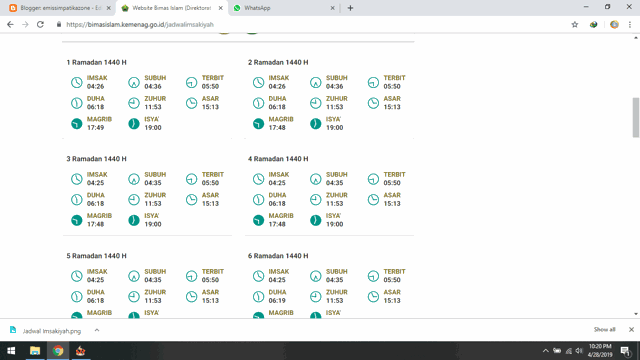Click the Magrib clock icon for 2 Ramadan

(x=258, y=124)
